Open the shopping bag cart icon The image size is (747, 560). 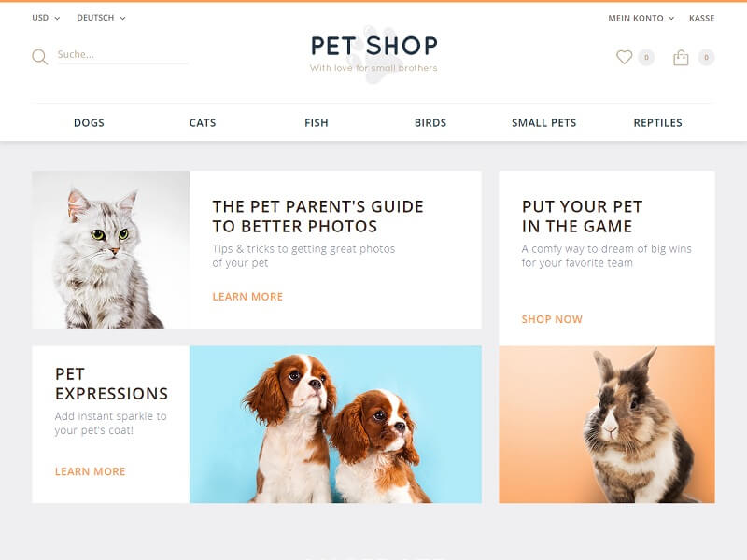681,58
